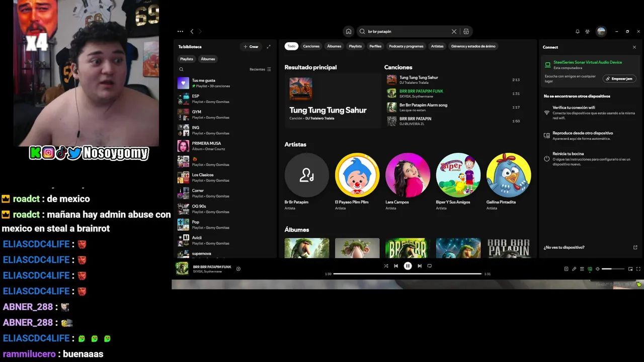Close the Connect panel

click(634, 47)
